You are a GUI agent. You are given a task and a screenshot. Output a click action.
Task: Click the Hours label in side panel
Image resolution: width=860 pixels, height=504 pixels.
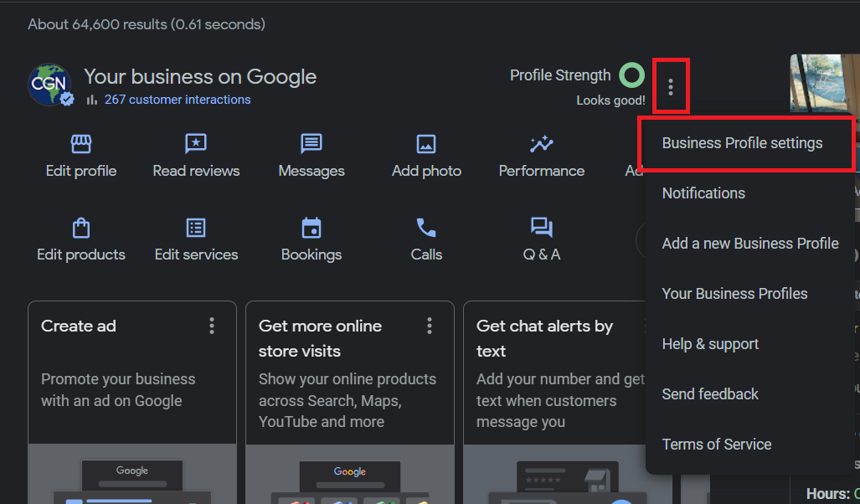point(827,494)
